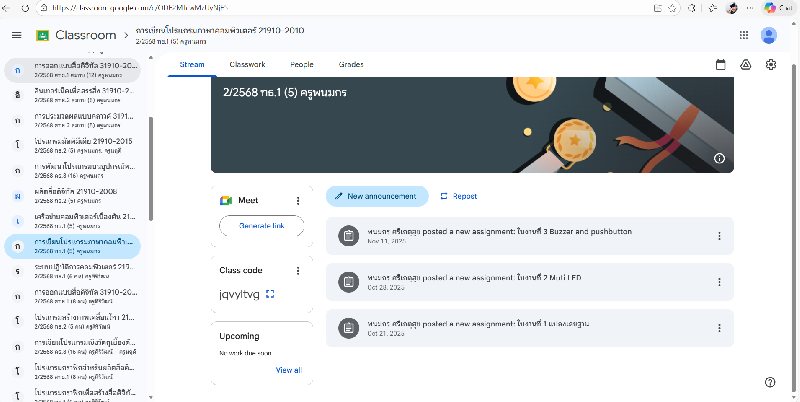This screenshot has height=402, width=800.
Task: Open class settings gear
Action: [771, 65]
